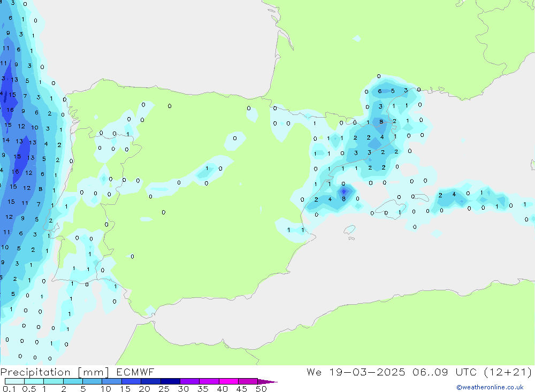The height and width of the screenshot is (392, 535).
Task: Click the 'We' weekday label
Action: [314, 372]
